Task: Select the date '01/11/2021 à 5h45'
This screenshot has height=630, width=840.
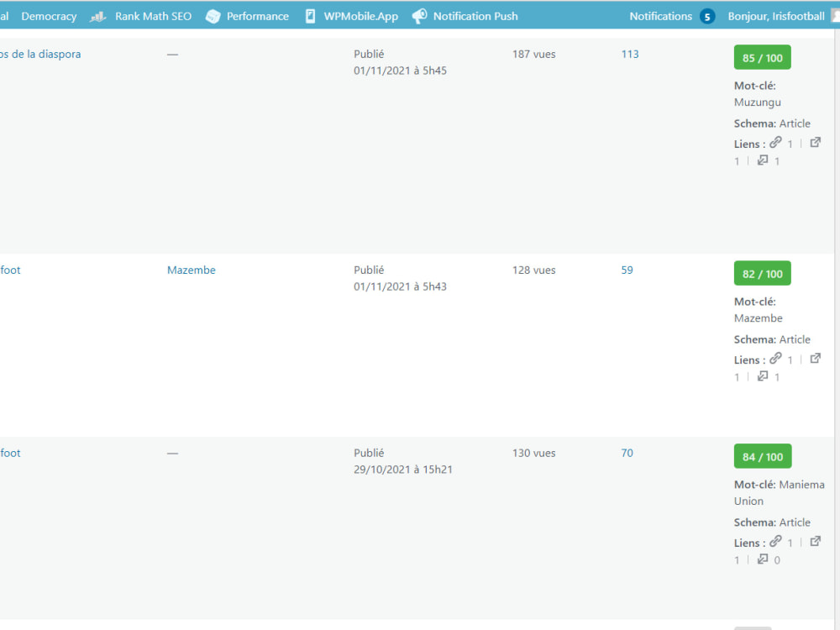Action: (x=400, y=71)
